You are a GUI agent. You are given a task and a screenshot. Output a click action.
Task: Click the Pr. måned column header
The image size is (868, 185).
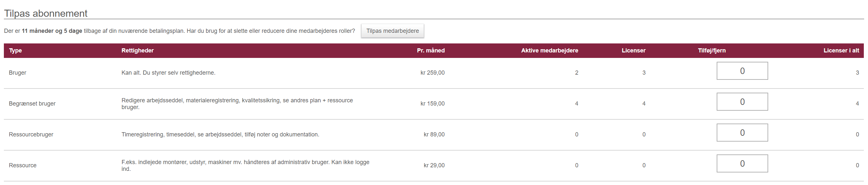click(x=431, y=51)
